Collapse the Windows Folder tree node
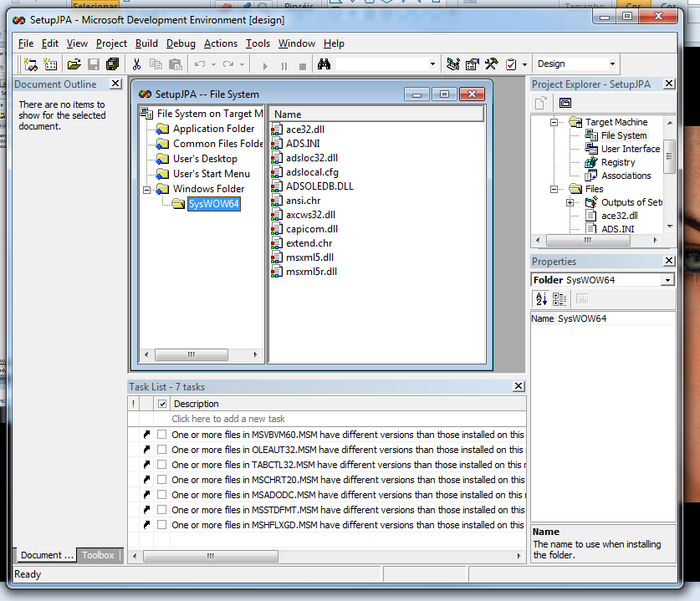Viewport: 700px width, 601px height. [147, 189]
